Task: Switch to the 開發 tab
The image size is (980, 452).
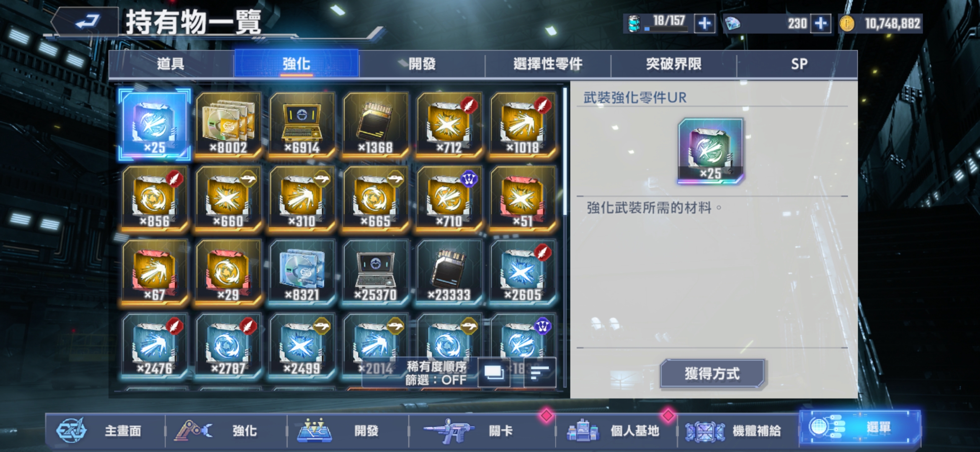Action: pyautogui.click(x=422, y=64)
